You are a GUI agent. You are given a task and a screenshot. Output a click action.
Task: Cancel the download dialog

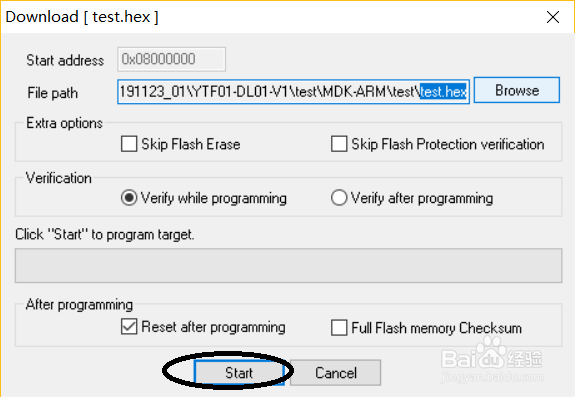coord(336,373)
